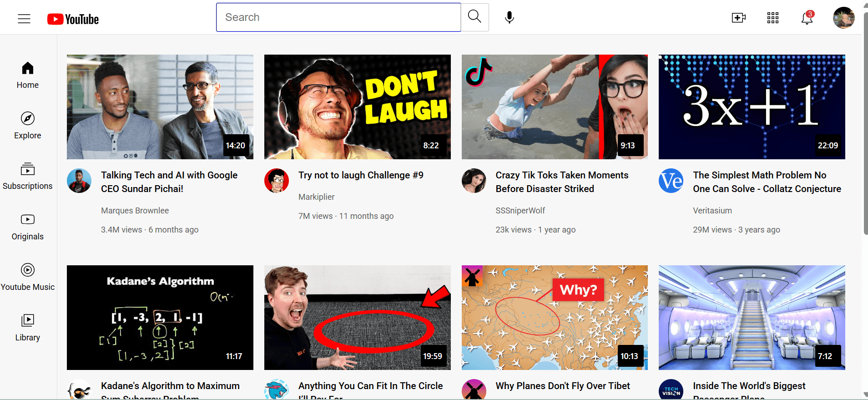The width and height of the screenshot is (868, 400).
Task: Click 7M views · 11 months ago text
Action: coord(346,216)
